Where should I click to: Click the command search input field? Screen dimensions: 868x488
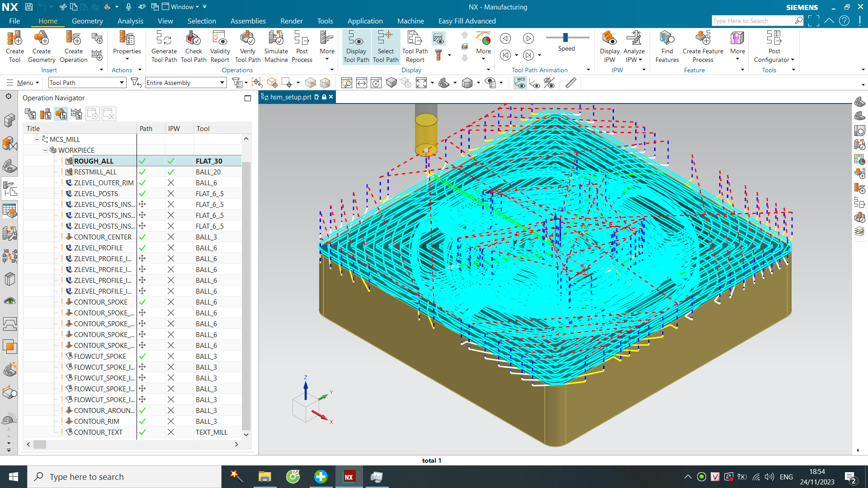[x=753, y=21]
